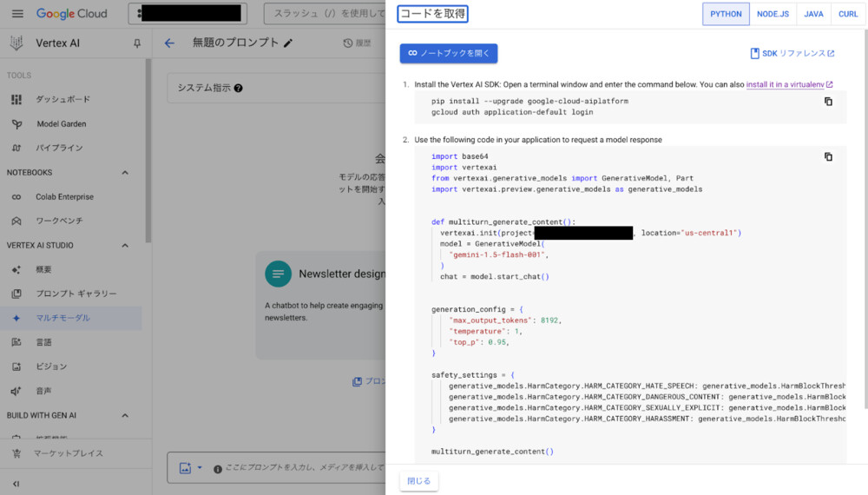The height and width of the screenshot is (495, 868).
Task: Select the CURL code tab
Action: click(848, 14)
